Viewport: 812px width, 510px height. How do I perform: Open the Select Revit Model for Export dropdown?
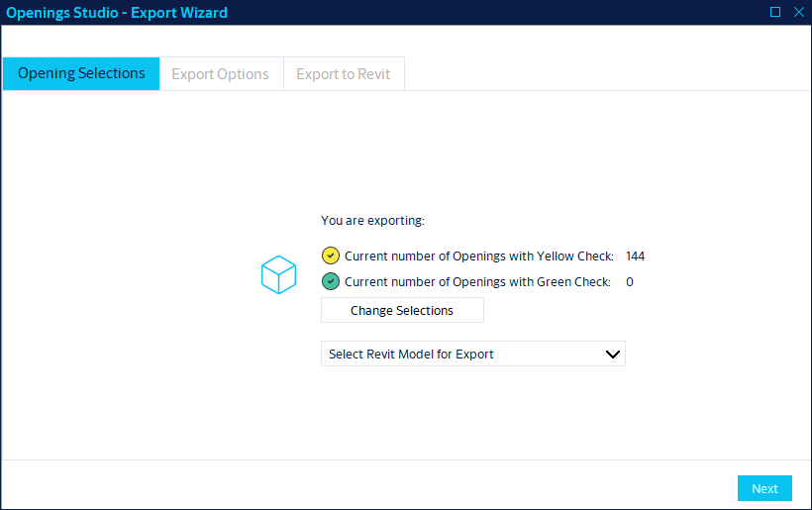click(x=472, y=354)
